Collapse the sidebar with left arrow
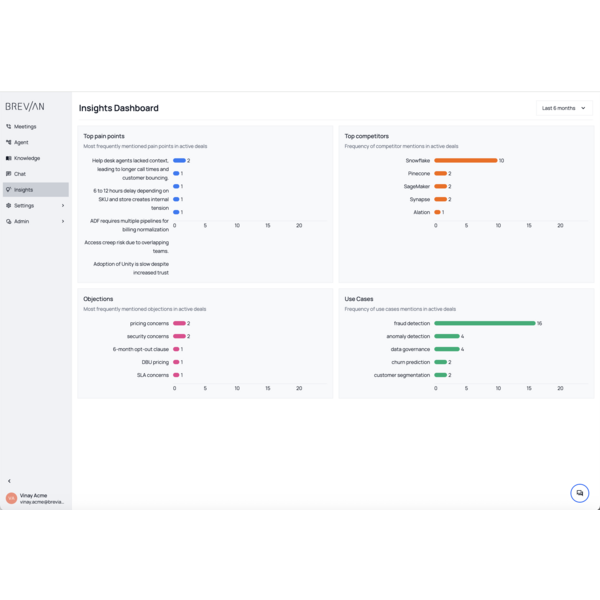 click(10, 481)
